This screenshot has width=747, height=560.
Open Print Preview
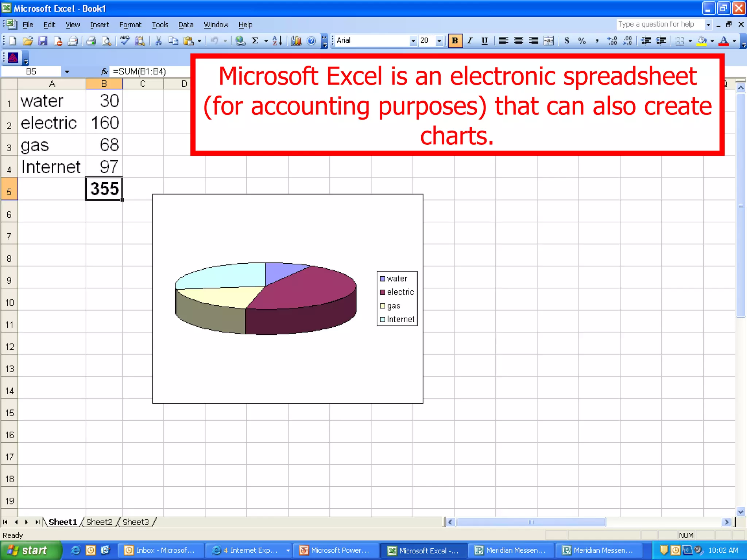[x=106, y=41]
